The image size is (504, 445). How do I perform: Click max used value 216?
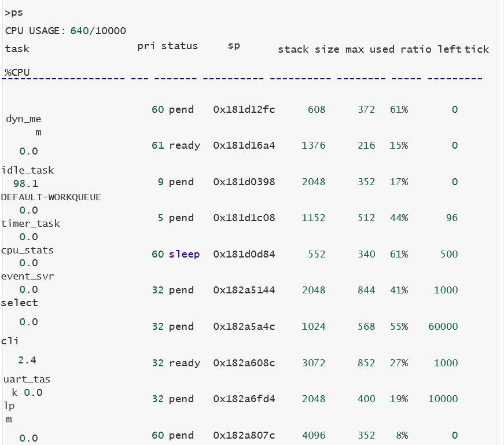[x=366, y=146]
